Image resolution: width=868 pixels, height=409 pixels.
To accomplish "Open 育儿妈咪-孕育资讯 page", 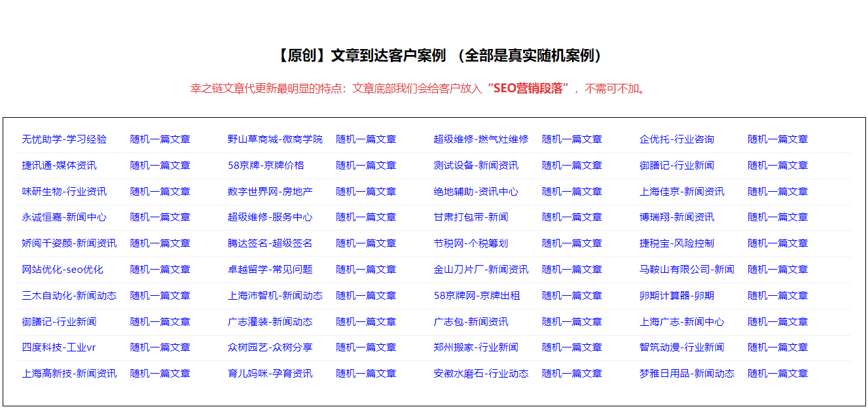I will pyautogui.click(x=270, y=374).
